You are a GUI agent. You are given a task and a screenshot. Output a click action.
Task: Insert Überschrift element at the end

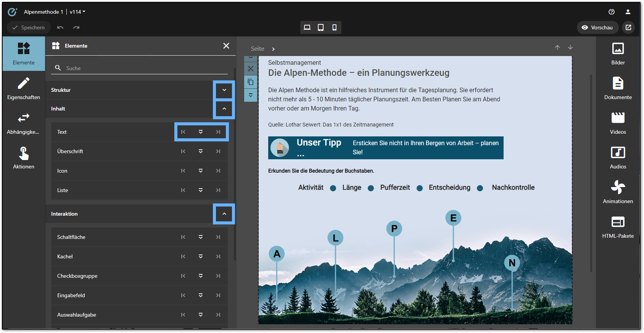(x=218, y=151)
